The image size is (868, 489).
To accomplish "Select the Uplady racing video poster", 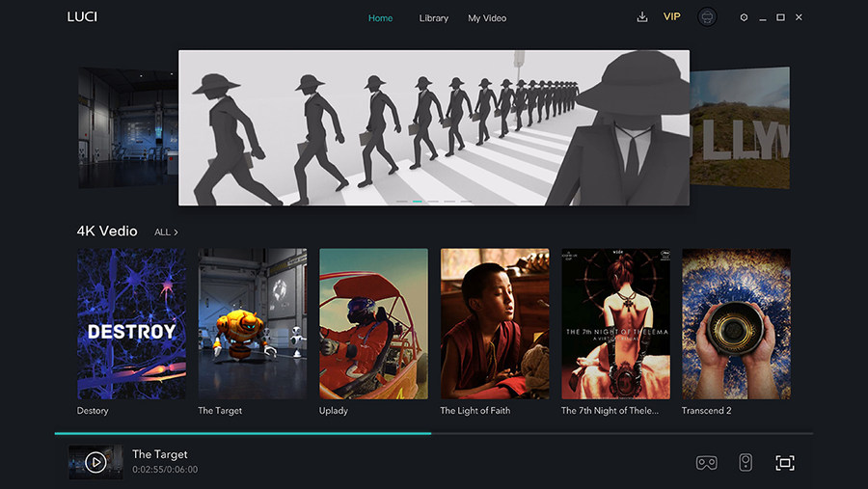I will (x=373, y=324).
